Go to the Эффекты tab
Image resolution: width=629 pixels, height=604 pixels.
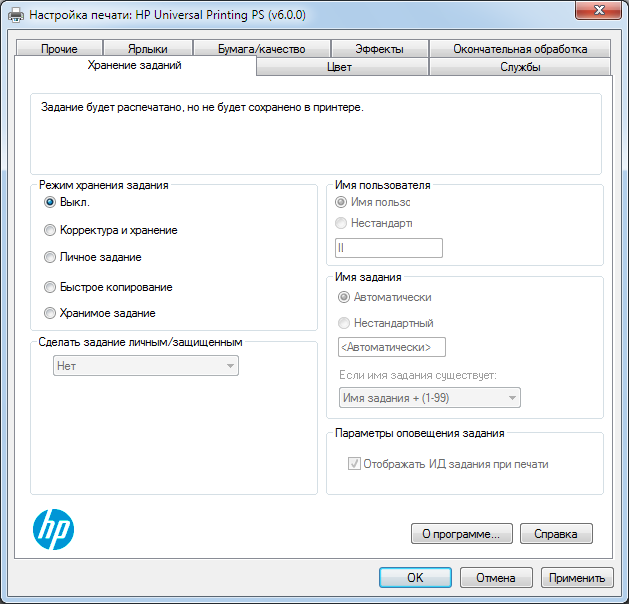tap(379, 49)
